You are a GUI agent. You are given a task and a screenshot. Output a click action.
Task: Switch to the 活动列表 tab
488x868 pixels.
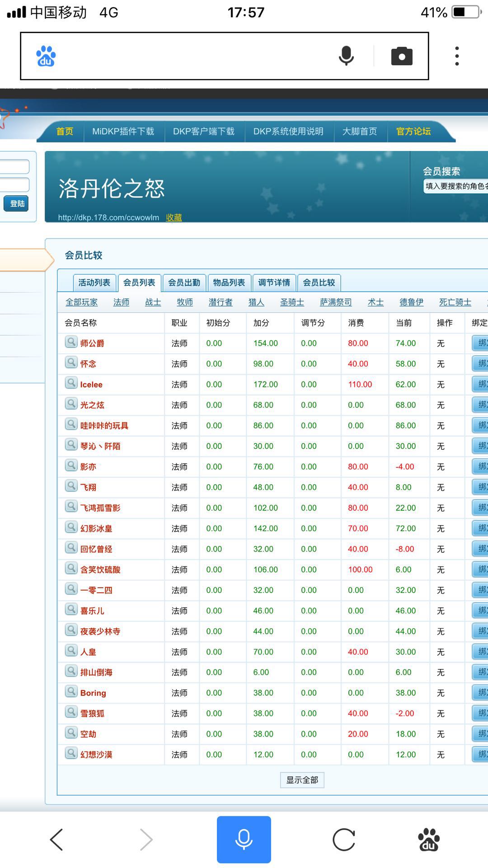click(x=94, y=283)
